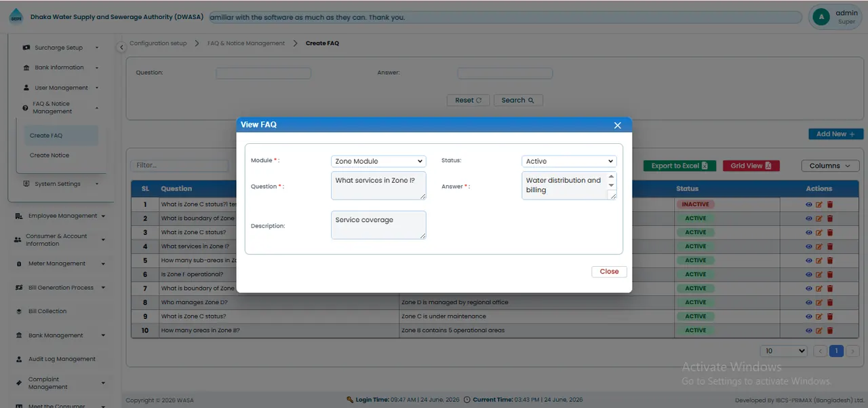View row 7 FAQ using eye icon
868x408 pixels.
click(808, 289)
